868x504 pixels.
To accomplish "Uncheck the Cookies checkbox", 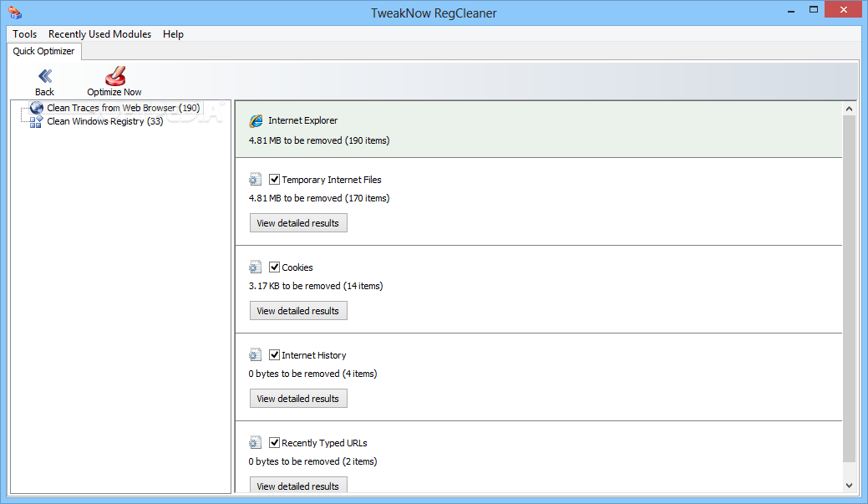I will 274,267.
